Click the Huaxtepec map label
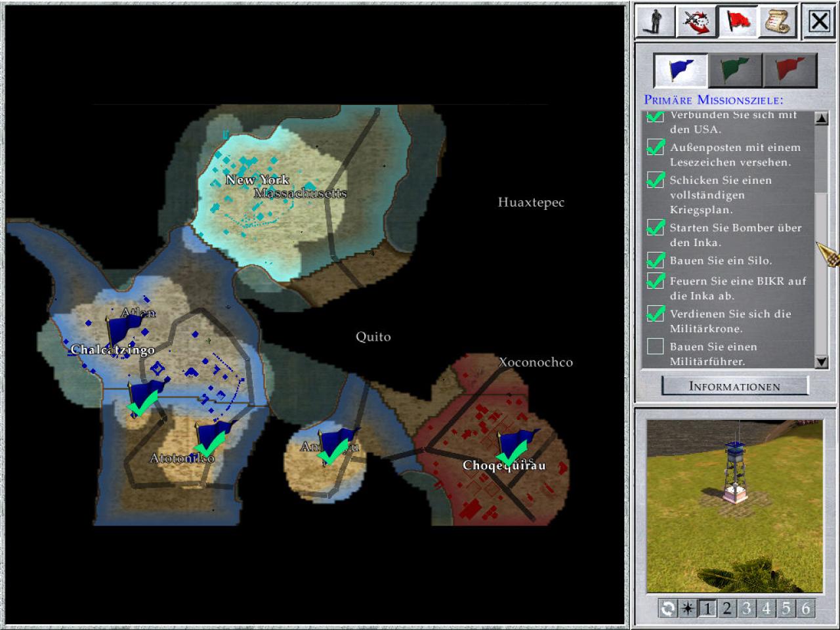 pos(531,202)
